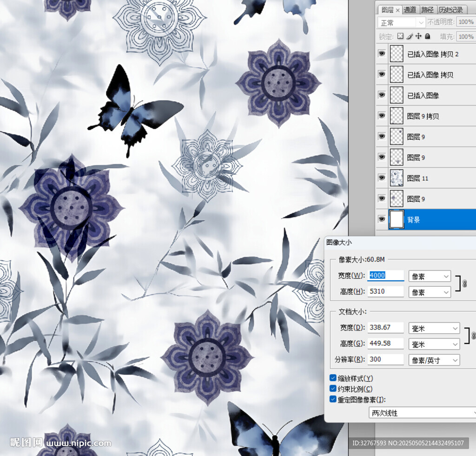
Task: Open the 正常 blend mode dropdown
Action: tap(402, 22)
